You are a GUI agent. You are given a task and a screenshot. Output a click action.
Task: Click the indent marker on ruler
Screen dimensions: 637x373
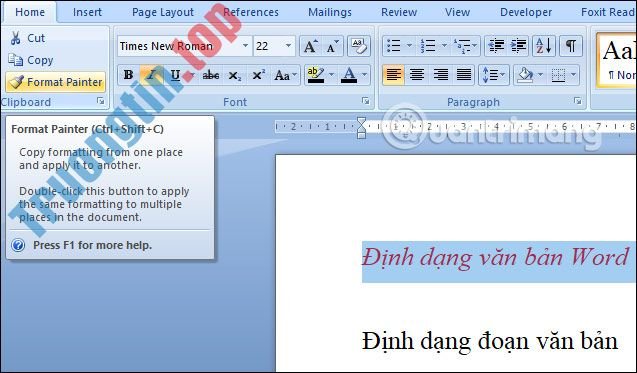point(361,128)
